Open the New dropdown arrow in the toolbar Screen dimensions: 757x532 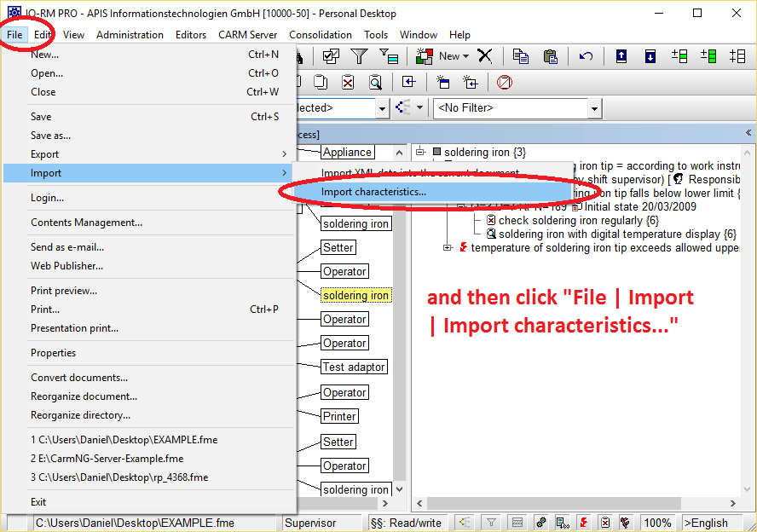[x=466, y=56]
